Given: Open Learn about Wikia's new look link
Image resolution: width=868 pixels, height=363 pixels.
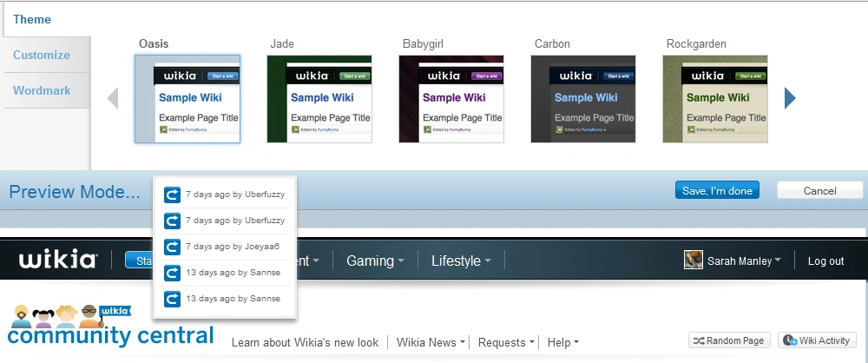Looking at the screenshot, I should (305, 342).
